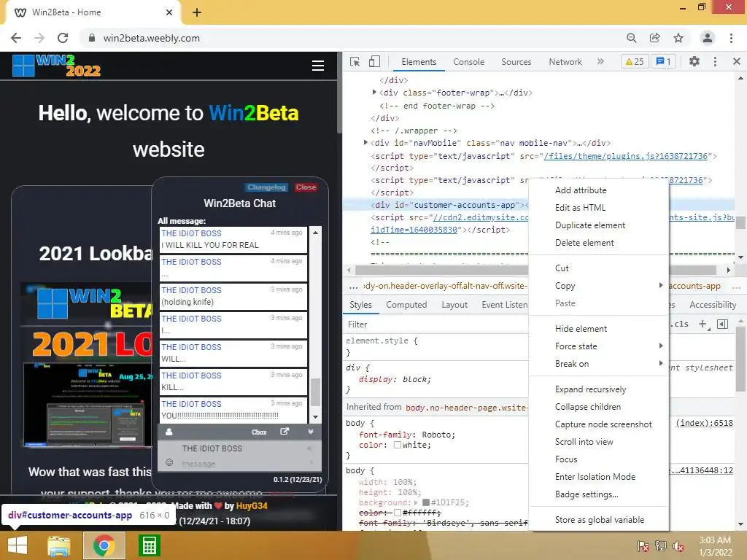This screenshot has width=747, height=560.
Task: Open DevTools settings gear
Action: pyautogui.click(x=694, y=61)
